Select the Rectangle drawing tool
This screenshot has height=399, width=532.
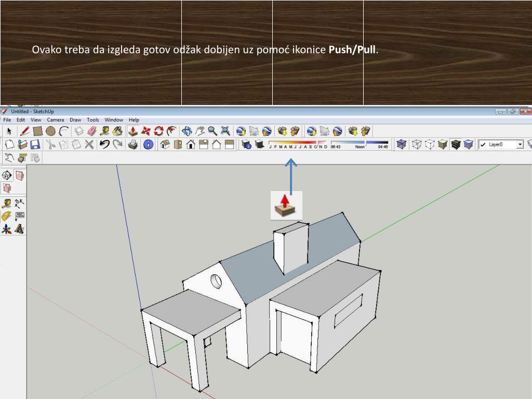tap(37, 131)
